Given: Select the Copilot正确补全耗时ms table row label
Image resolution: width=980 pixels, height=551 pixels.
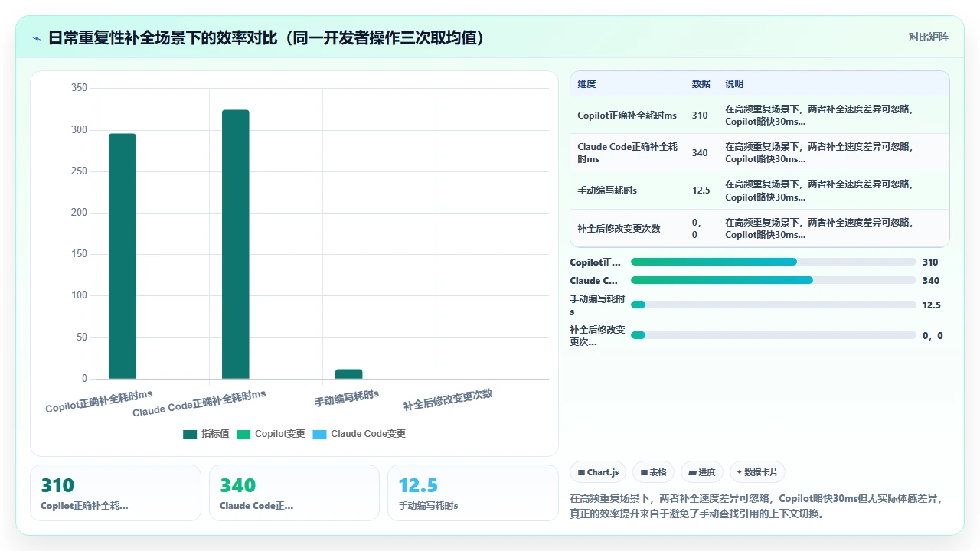Looking at the screenshot, I should pos(627,116).
